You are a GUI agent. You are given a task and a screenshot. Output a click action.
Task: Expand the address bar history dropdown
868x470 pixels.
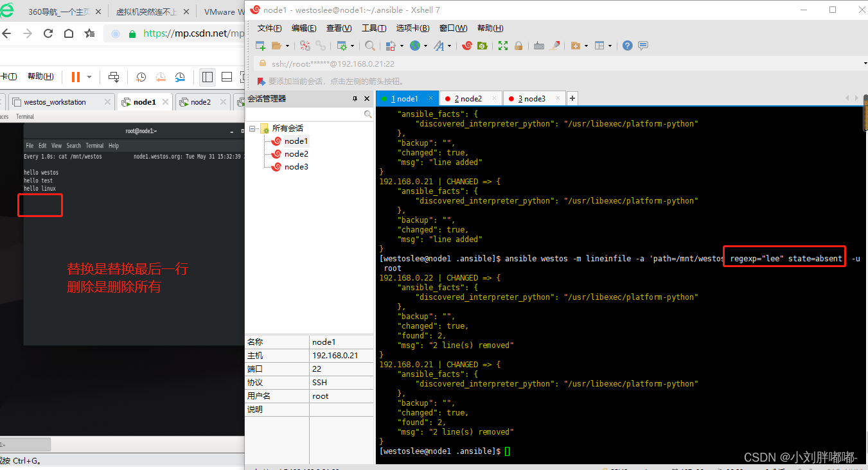pos(865,64)
